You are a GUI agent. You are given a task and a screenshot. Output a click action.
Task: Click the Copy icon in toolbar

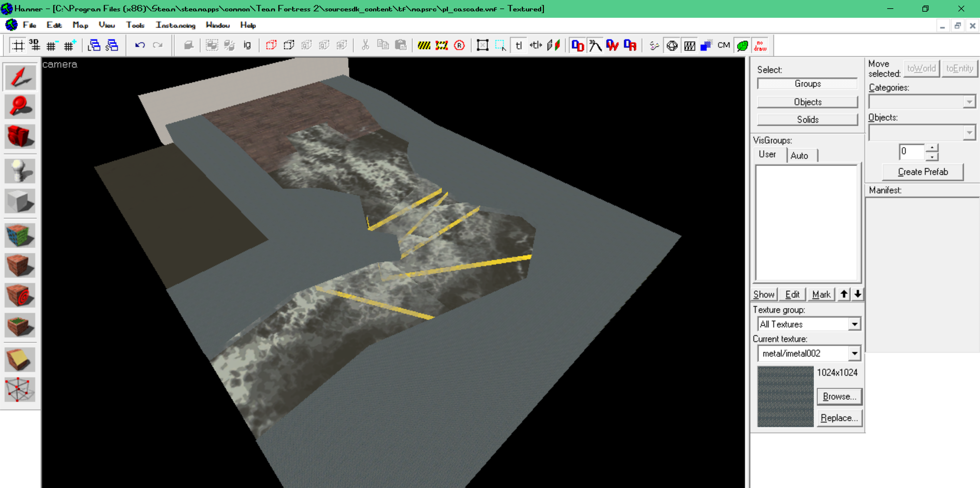pyautogui.click(x=383, y=46)
